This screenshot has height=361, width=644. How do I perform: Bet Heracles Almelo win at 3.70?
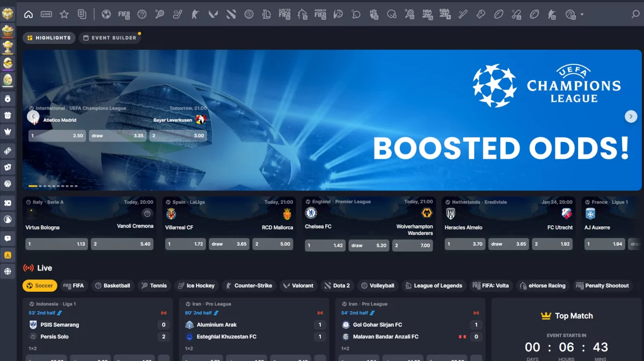click(465, 244)
